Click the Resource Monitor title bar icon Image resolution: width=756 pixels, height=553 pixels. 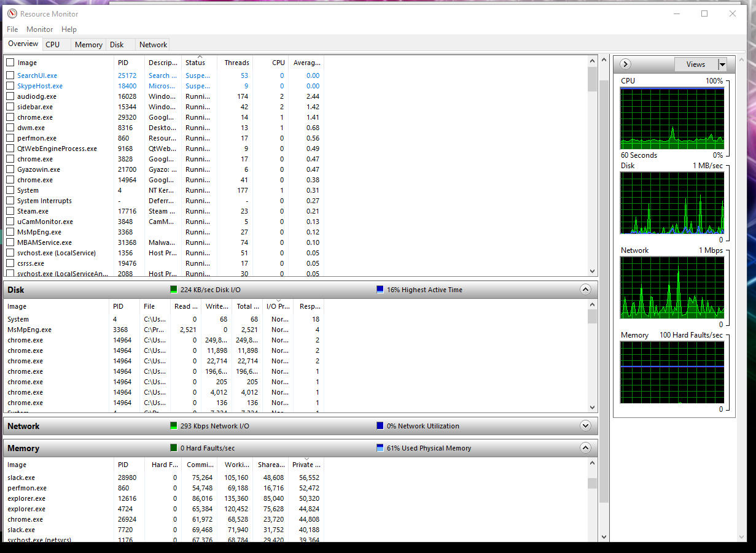(12, 14)
